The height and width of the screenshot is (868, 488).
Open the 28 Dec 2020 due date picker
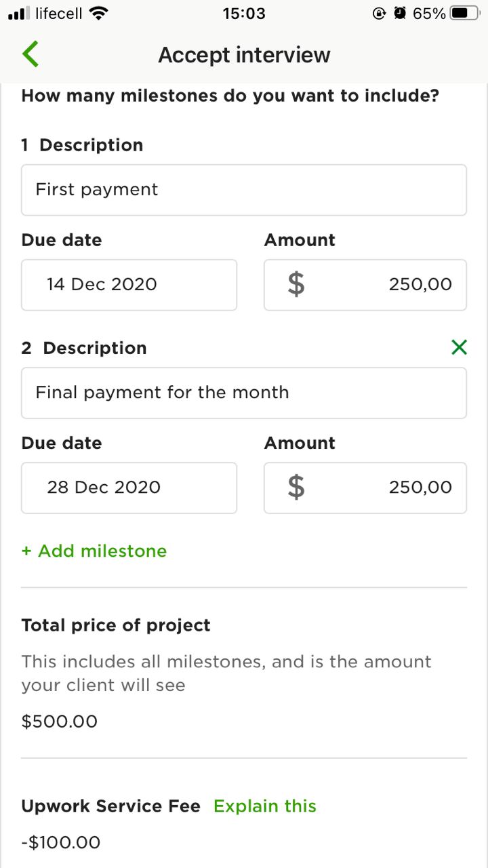[129, 488]
